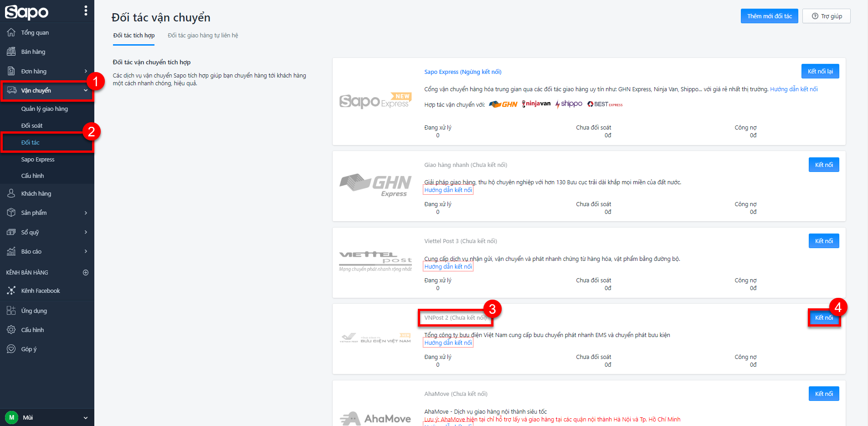Open the Mùi account dropdown arrow

click(86, 418)
